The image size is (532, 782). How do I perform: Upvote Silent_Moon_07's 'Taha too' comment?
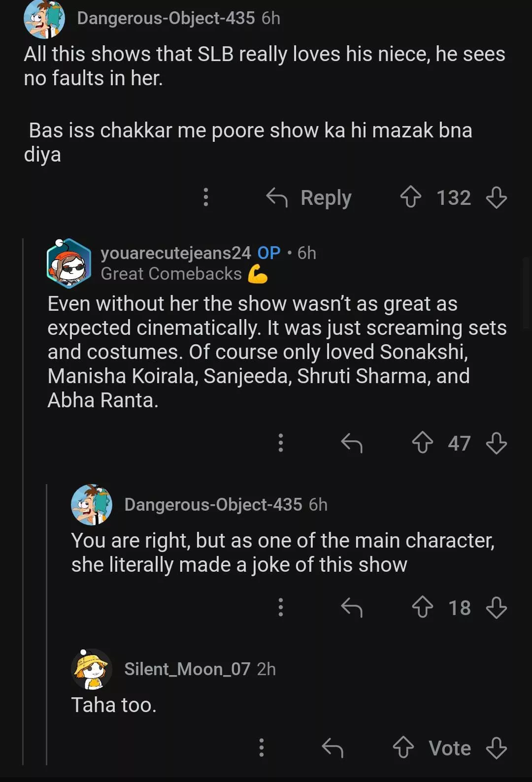point(403,748)
